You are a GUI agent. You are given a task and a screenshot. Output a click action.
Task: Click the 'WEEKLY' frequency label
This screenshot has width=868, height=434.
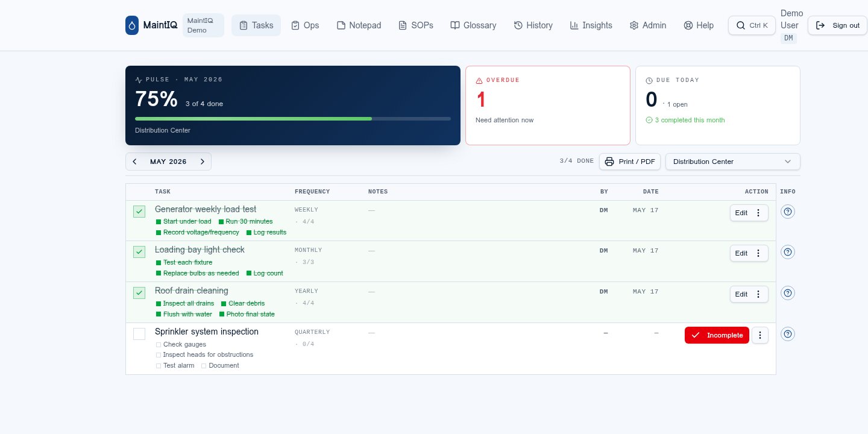pyautogui.click(x=306, y=210)
